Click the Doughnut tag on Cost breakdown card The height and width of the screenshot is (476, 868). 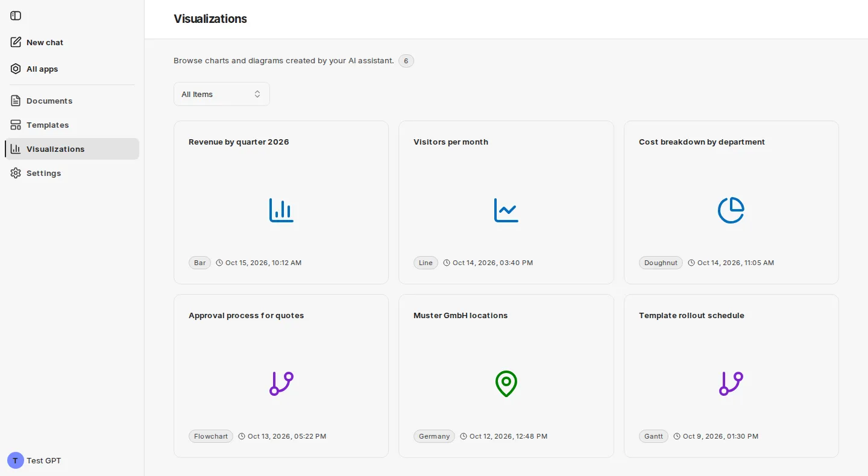pyautogui.click(x=661, y=263)
